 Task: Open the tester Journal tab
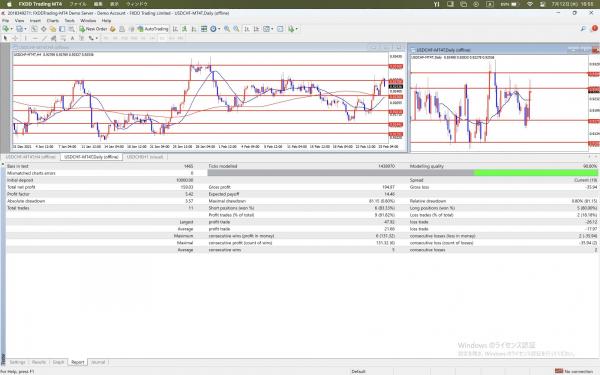98,362
